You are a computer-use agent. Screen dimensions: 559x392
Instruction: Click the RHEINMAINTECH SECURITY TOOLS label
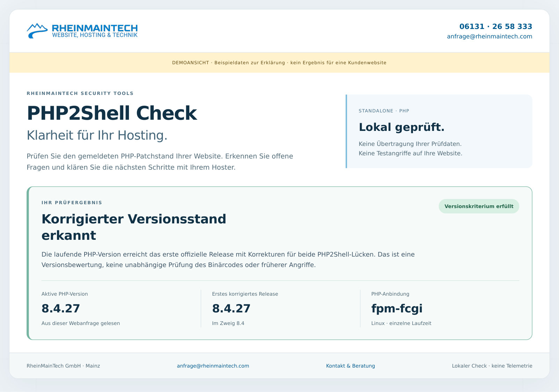coord(80,93)
